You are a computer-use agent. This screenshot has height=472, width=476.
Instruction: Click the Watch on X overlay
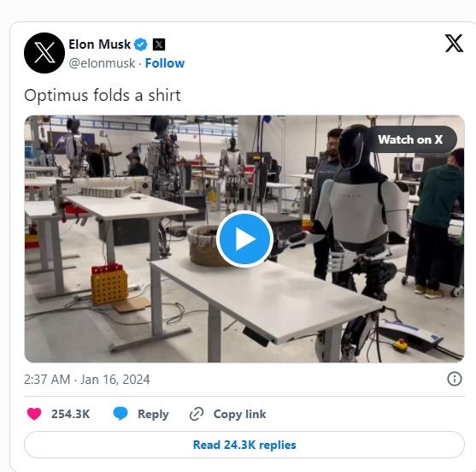(x=410, y=139)
